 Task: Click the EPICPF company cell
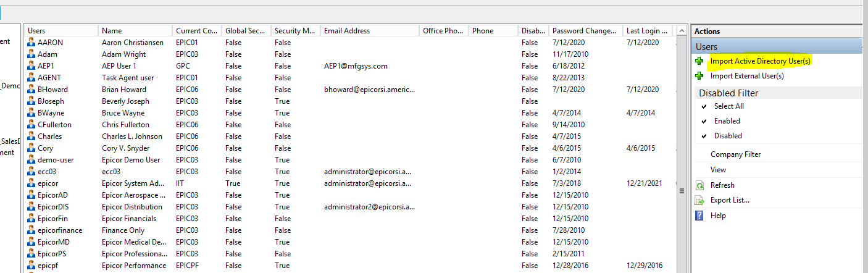click(188, 266)
